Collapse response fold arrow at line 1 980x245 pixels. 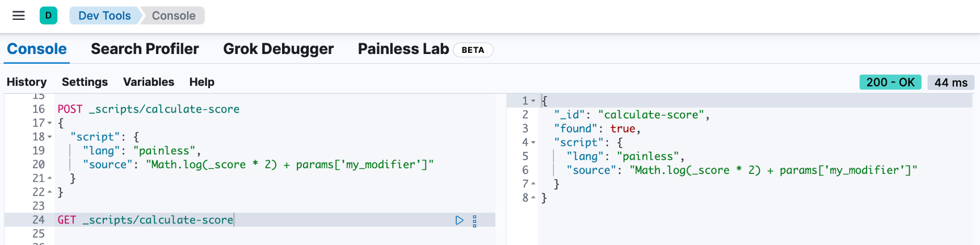533,101
